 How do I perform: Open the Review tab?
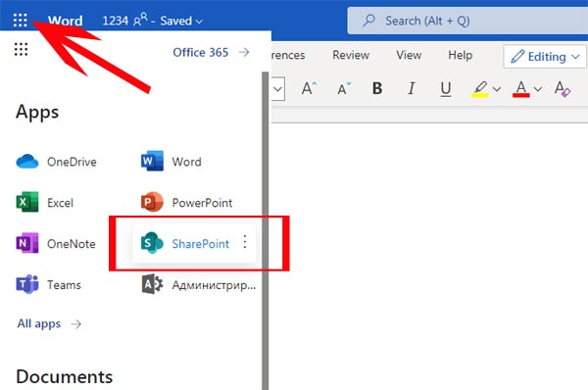tap(351, 55)
